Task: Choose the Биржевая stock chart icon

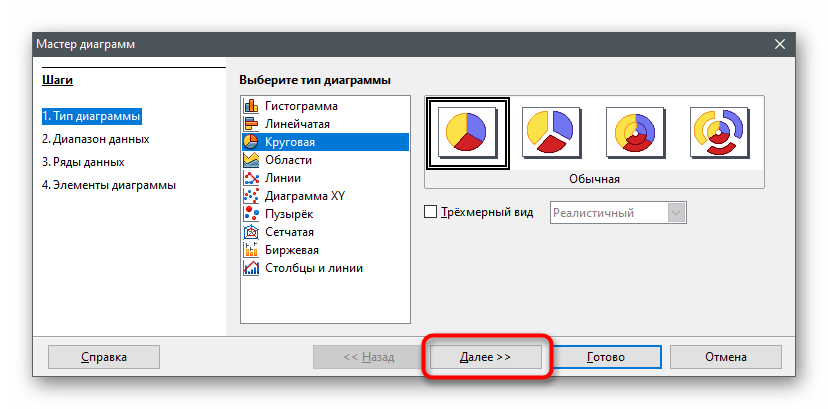Action: (251, 250)
